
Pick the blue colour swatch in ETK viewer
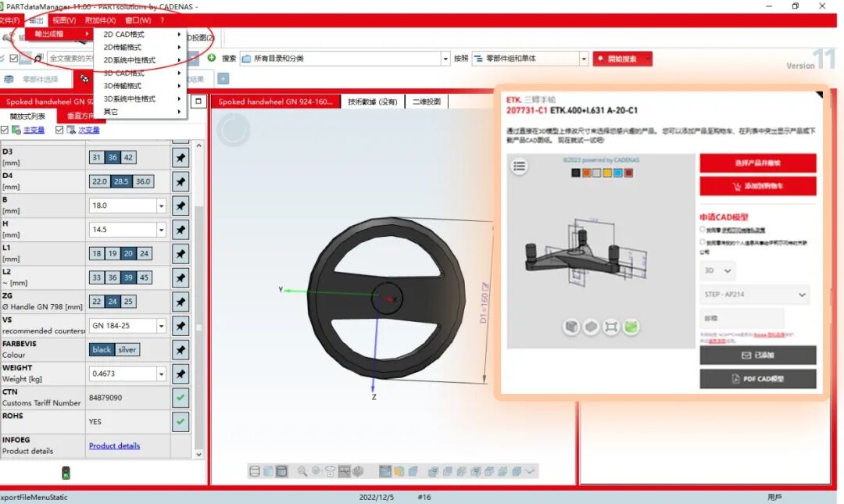pyautogui.click(x=618, y=173)
